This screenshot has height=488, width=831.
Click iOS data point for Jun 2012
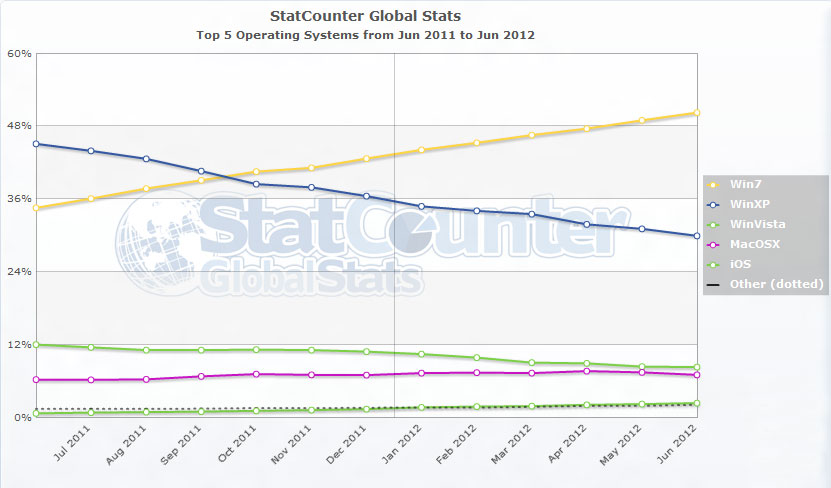pos(697,403)
